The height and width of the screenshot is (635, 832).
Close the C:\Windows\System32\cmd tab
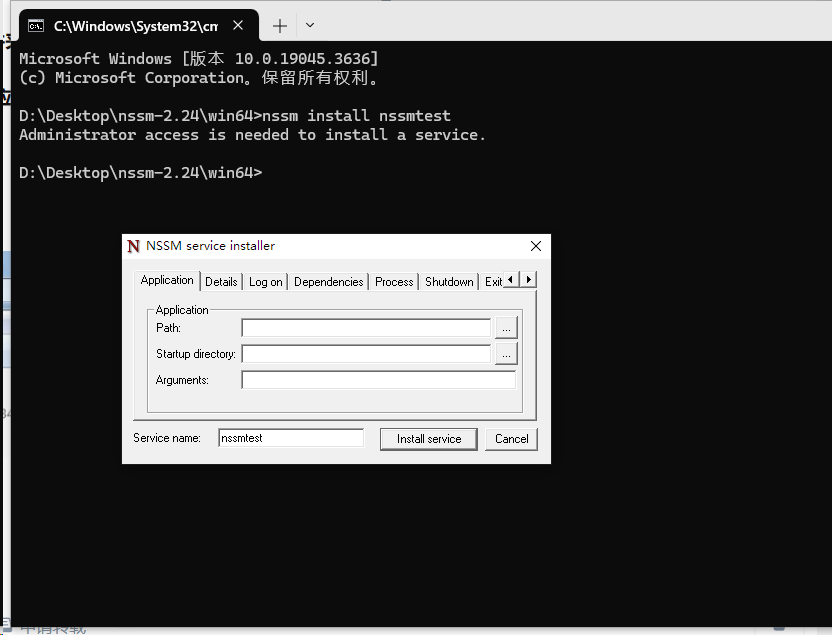[x=237, y=25]
